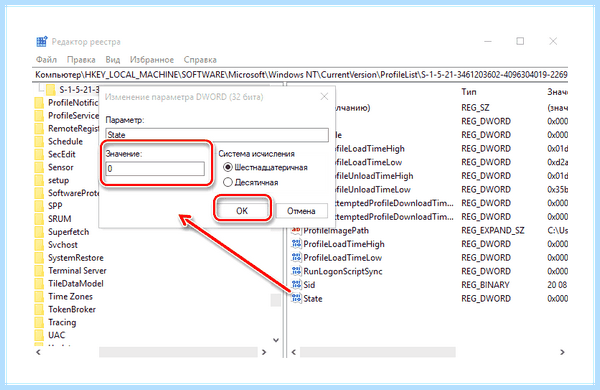Click the tree pane scroll down arrow
The image size is (600, 390).
276,340
